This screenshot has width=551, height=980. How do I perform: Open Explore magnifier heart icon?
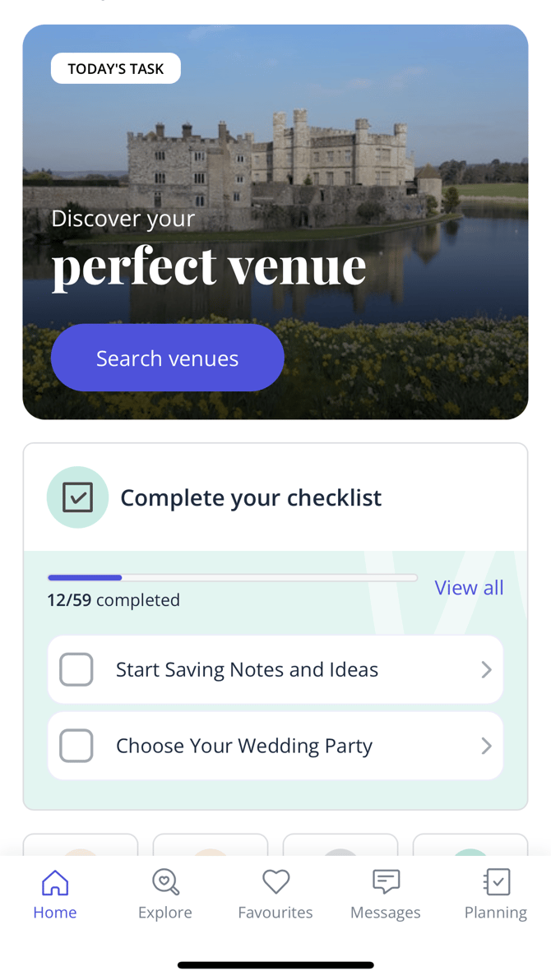pos(165,883)
